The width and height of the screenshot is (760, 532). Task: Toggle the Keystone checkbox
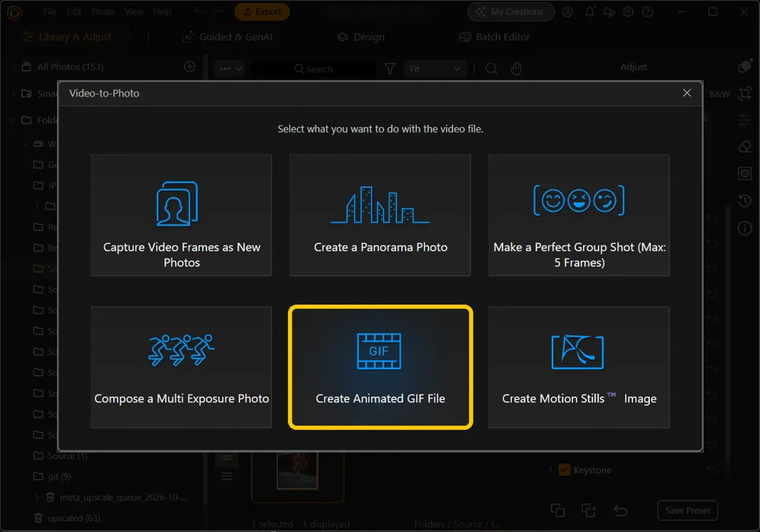pyautogui.click(x=564, y=470)
